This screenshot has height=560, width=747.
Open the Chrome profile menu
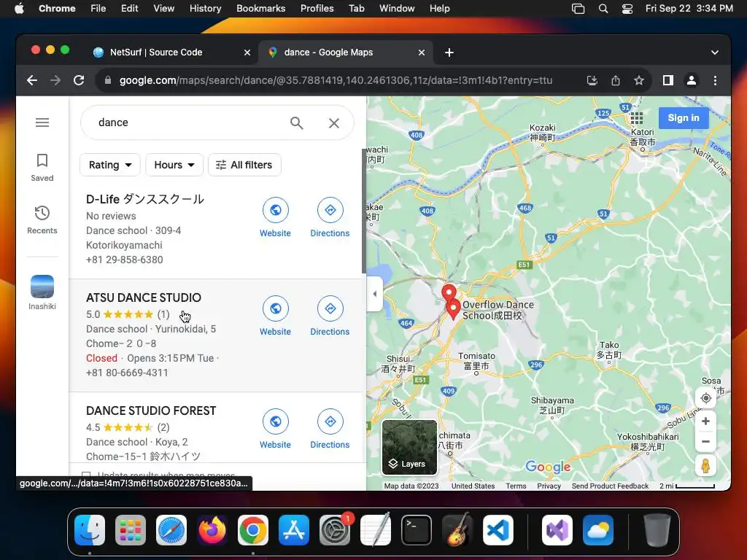[692, 80]
